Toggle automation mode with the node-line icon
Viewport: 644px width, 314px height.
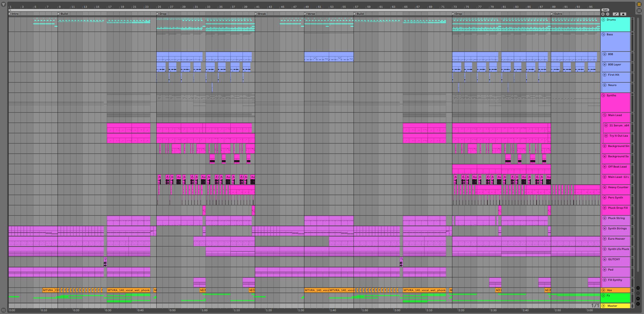pyautogui.click(x=616, y=14)
